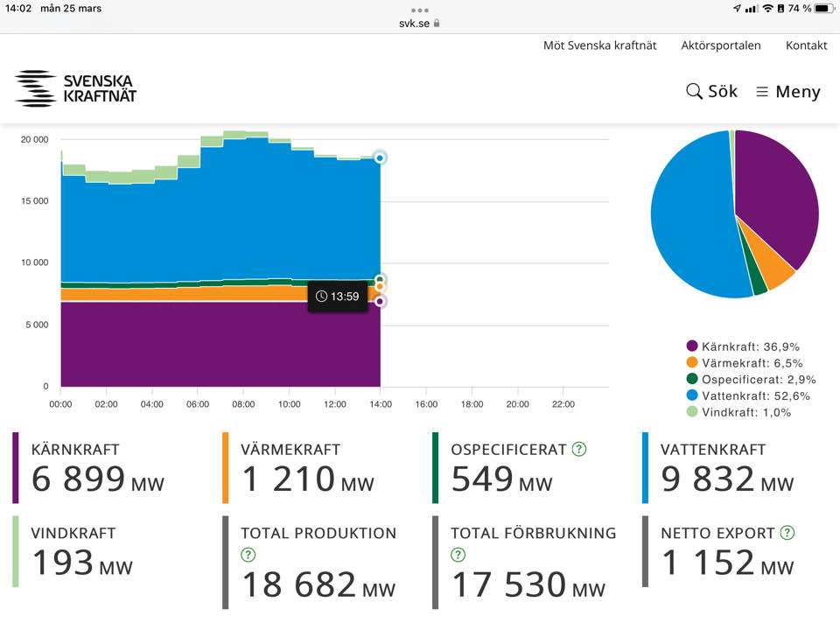Click help icon next to Ospecificerat

pos(579,449)
